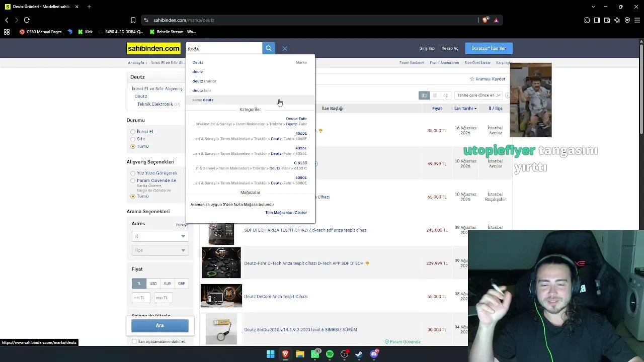Click Tüm Mağazaları Göster link
644x362 pixels.
coord(286,213)
